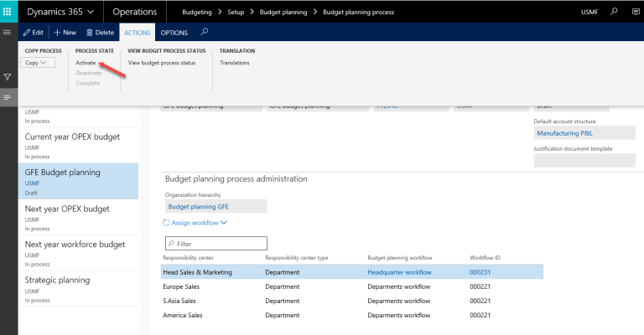Select the ACTIONS tab
The image size is (644, 335).
pos(136,32)
